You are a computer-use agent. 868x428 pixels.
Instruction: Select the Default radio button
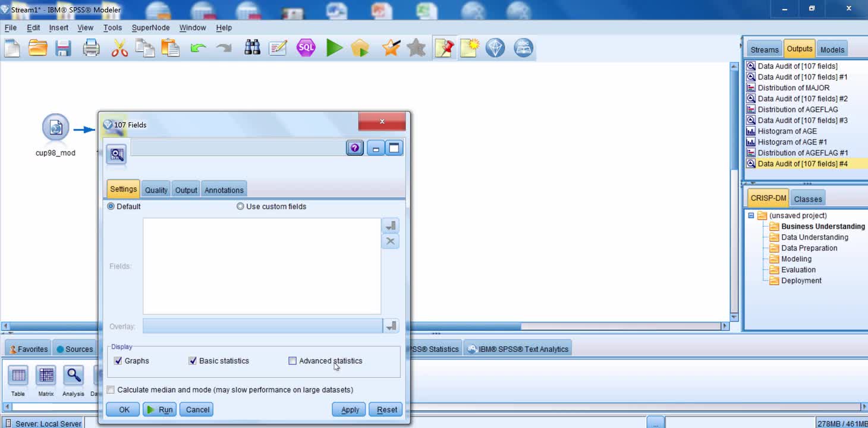coord(111,206)
